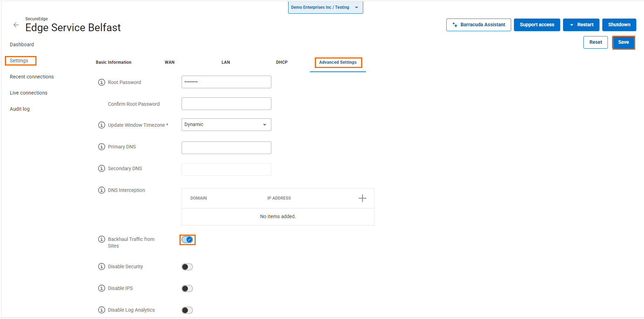Open the Restart dropdown button
The height and width of the screenshot is (319, 644).
coord(581,25)
